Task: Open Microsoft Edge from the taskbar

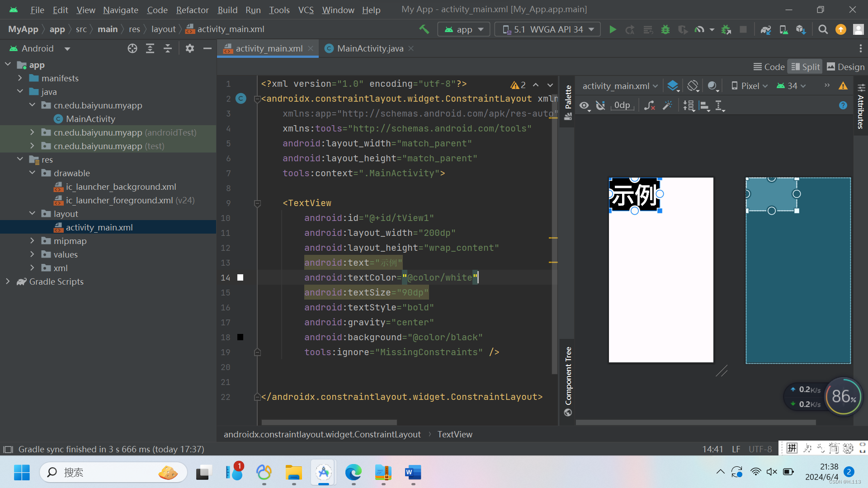Action: (353, 472)
